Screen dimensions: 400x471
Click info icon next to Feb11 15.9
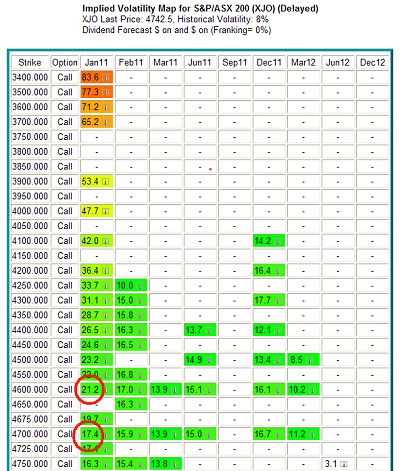pyautogui.click(x=140, y=434)
